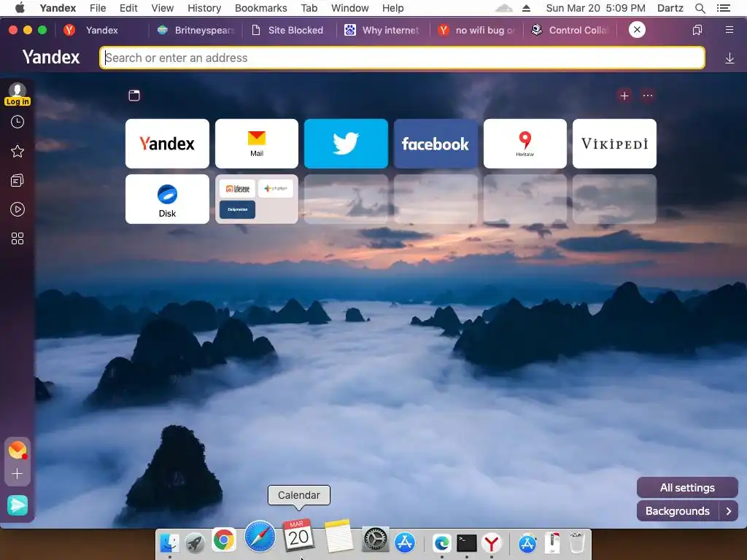Open Spotlight search in menu bar
747x560 pixels.
tap(700, 8)
